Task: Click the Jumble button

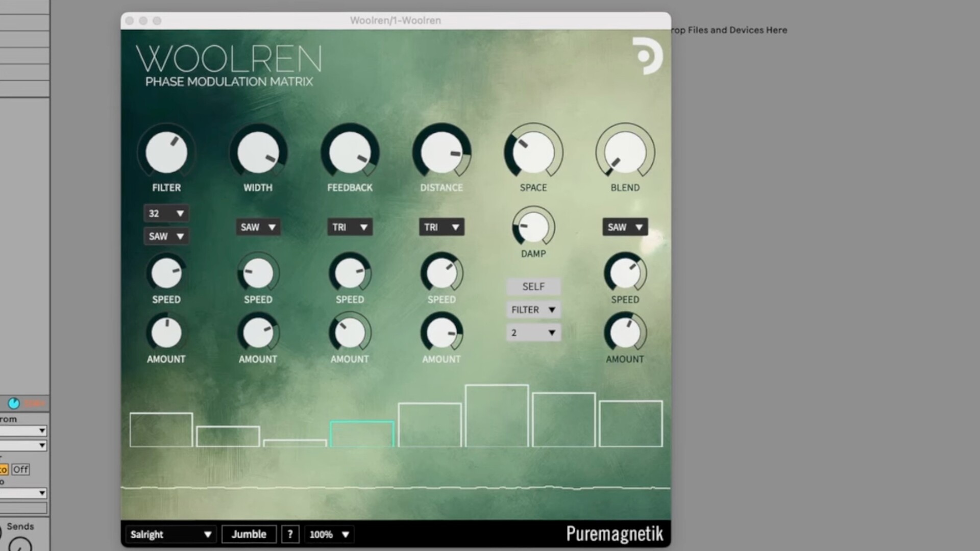Action: point(249,534)
